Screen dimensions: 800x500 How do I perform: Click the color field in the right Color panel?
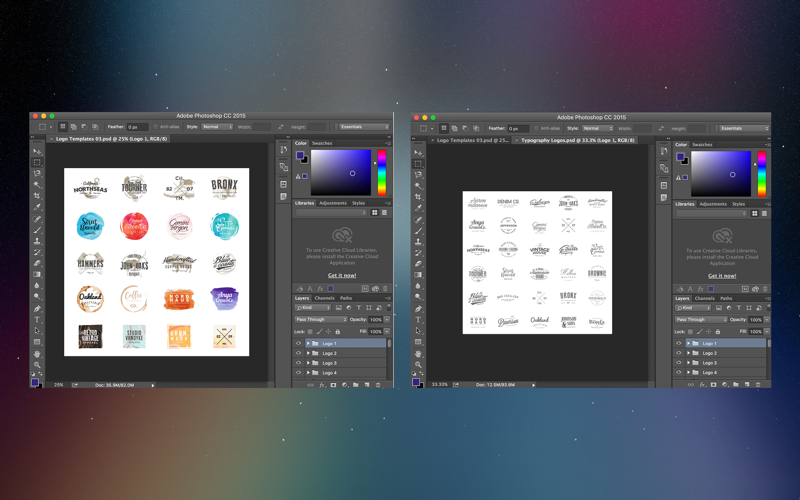(721, 173)
